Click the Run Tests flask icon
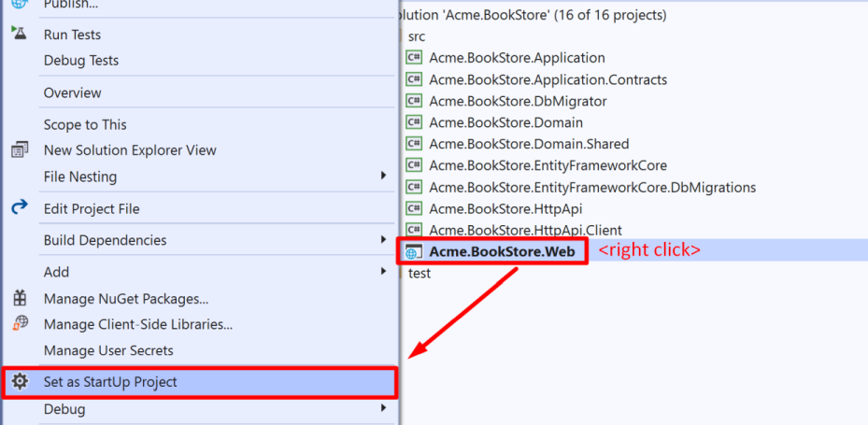This screenshot has width=868, height=425. [19, 34]
